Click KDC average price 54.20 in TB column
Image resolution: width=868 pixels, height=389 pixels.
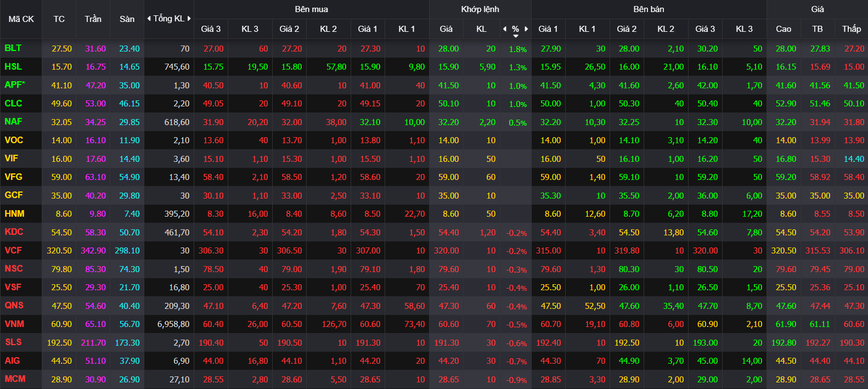(820, 233)
